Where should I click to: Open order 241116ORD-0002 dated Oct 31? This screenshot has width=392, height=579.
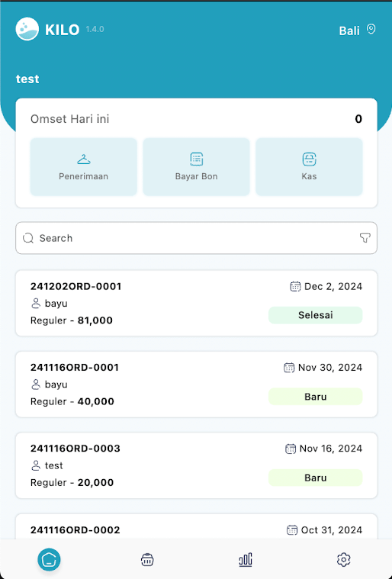[x=196, y=526]
